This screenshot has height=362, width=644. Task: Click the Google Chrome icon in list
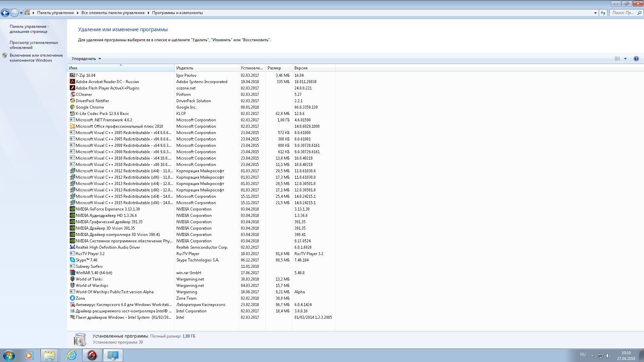click(72, 107)
